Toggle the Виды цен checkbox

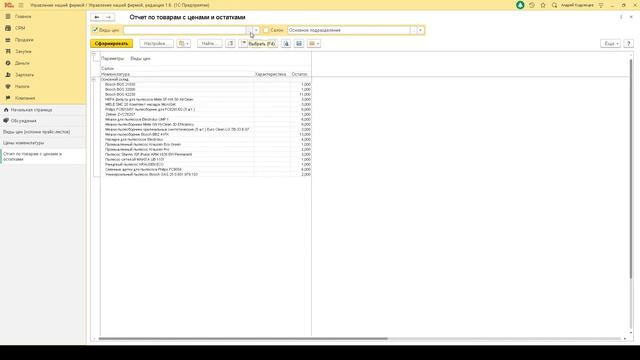coord(95,30)
